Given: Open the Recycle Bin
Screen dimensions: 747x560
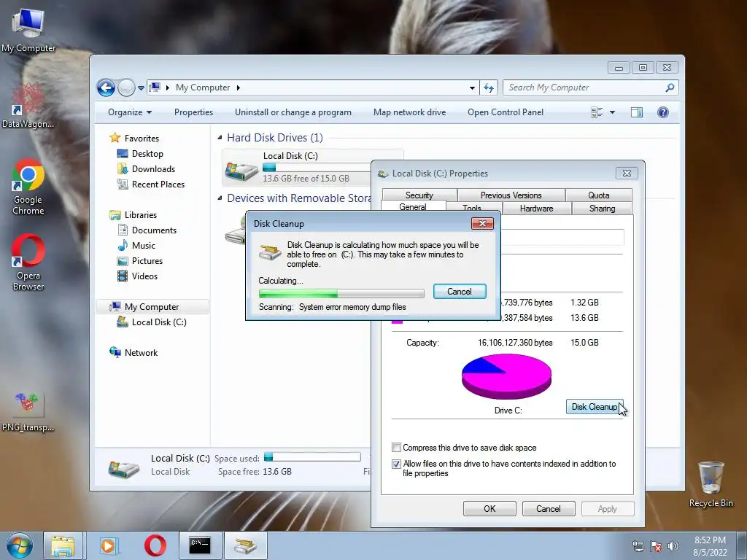Looking at the screenshot, I should [711, 484].
